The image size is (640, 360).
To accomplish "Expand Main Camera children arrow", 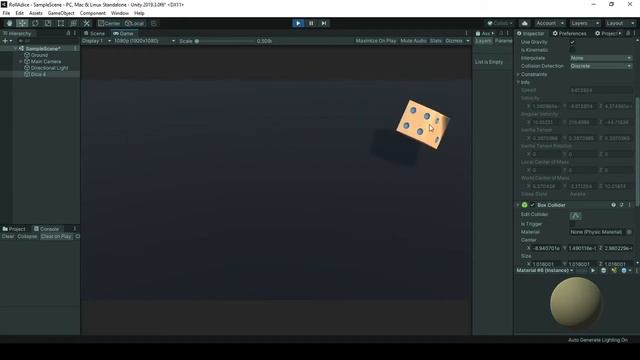I will click(x=21, y=62).
